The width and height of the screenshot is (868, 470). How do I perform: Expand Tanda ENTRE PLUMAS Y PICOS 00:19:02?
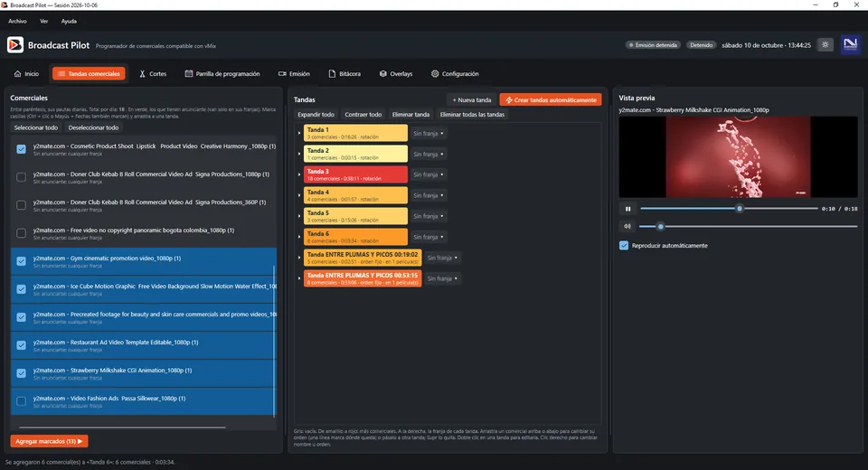tap(299, 258)
